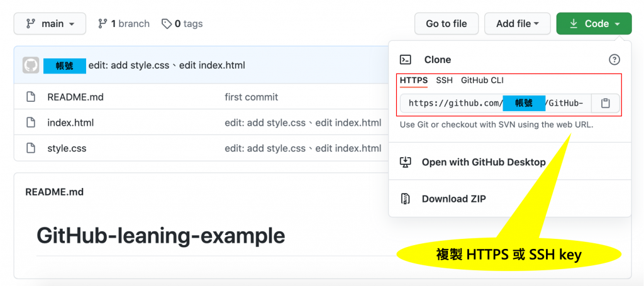Click the GitHub Desktop download icon
This screenshot has height=286, width=644.
coord(406,162)
